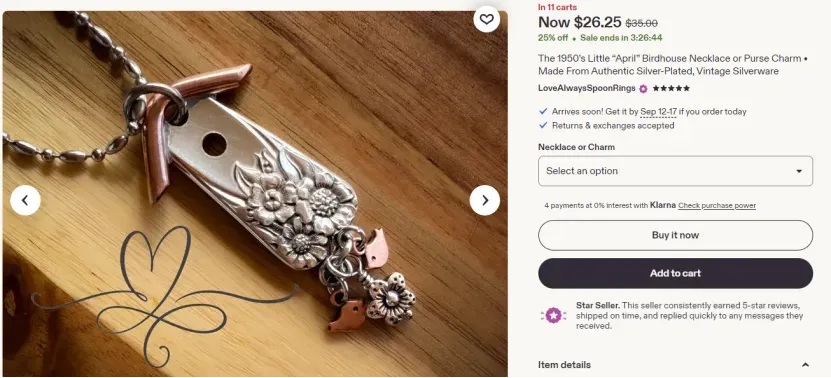Click the Buy it now button
Image resolution: width=831 pixels, height=378 pixels.
click(675, 235)
